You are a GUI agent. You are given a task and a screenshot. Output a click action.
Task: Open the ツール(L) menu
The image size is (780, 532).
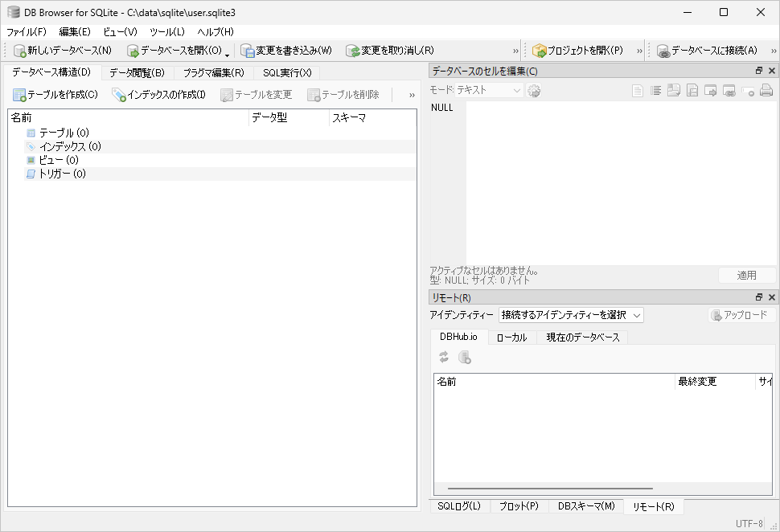point(166,31)
